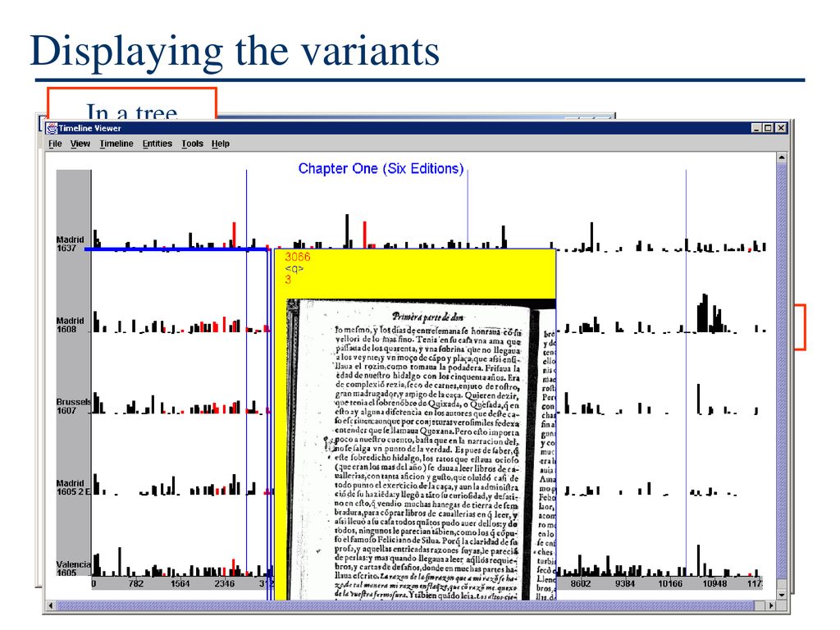Click axis tick label 782
840x630 pixels.
coord(136,584)
